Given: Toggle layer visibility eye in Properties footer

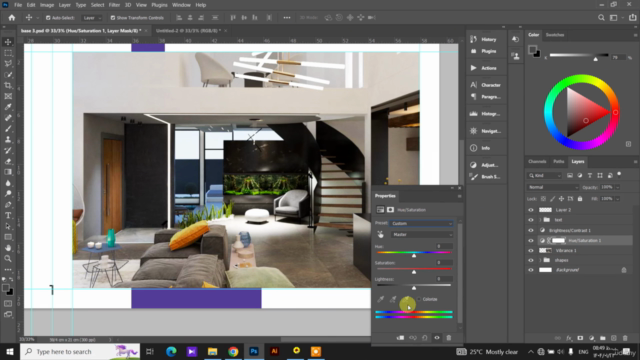Looking at the screenshot, I should point(437,338).
